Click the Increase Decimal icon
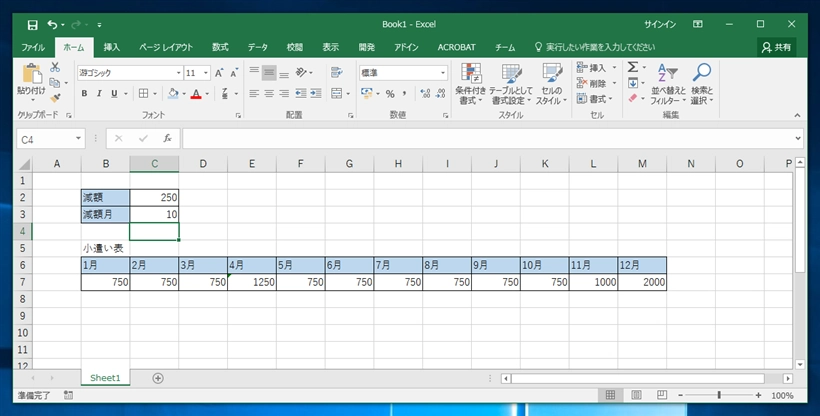The width and height of the screenshot is (820, 416). click(x=425, y=94)
